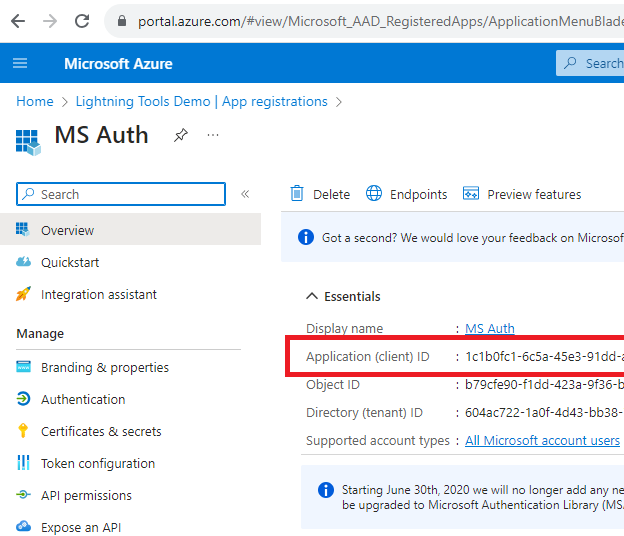Viewport: 624px width, 536px height.
Task: Click the top Azure search box
Action: click(590, 63)
